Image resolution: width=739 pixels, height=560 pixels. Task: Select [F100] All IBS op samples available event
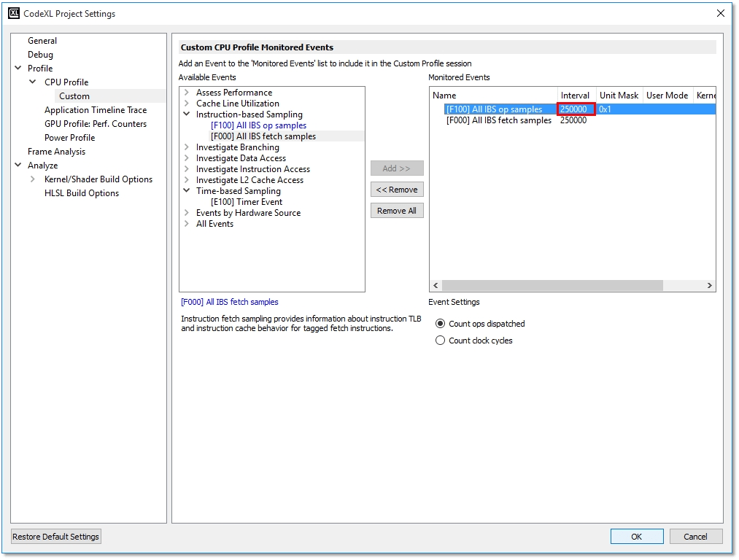(x=259, y=125)
